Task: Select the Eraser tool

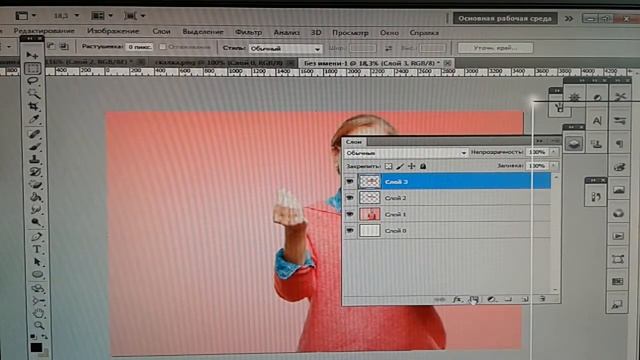Action: 36,184
